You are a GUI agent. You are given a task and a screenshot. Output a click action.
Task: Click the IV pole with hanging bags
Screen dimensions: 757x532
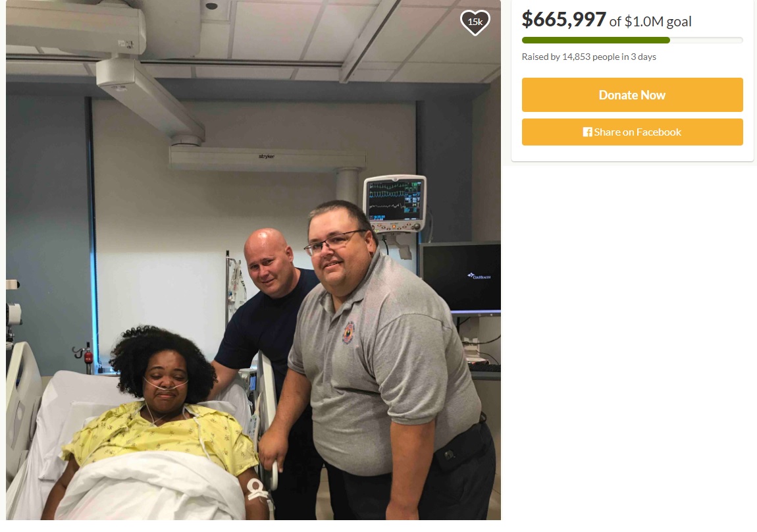tap(234, 288)
